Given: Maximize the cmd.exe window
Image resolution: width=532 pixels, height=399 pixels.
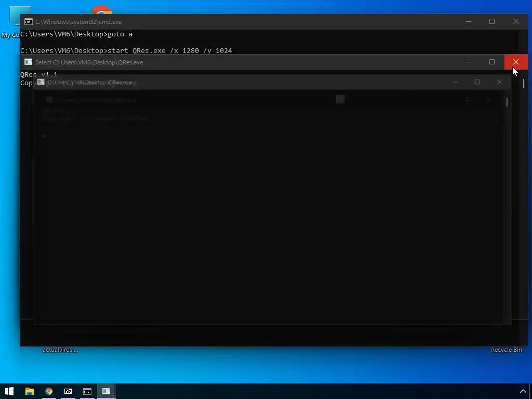Looking at the screenshot, I should coord(492,21).
